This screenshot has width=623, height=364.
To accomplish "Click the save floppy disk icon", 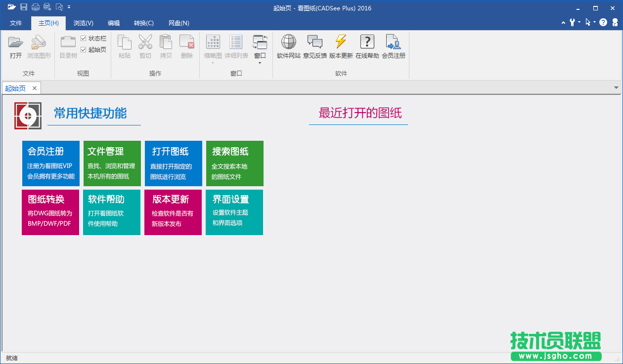I will tap(24, 7).
